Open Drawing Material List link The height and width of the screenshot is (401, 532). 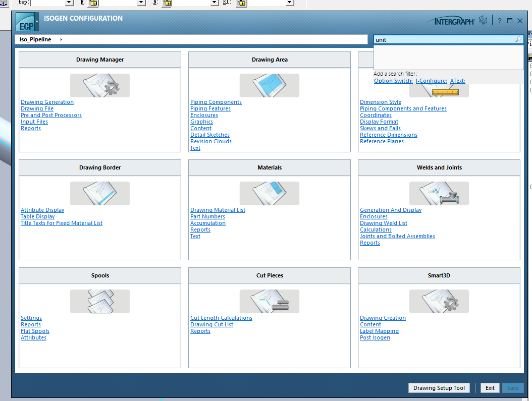click(x=218, y=210)
